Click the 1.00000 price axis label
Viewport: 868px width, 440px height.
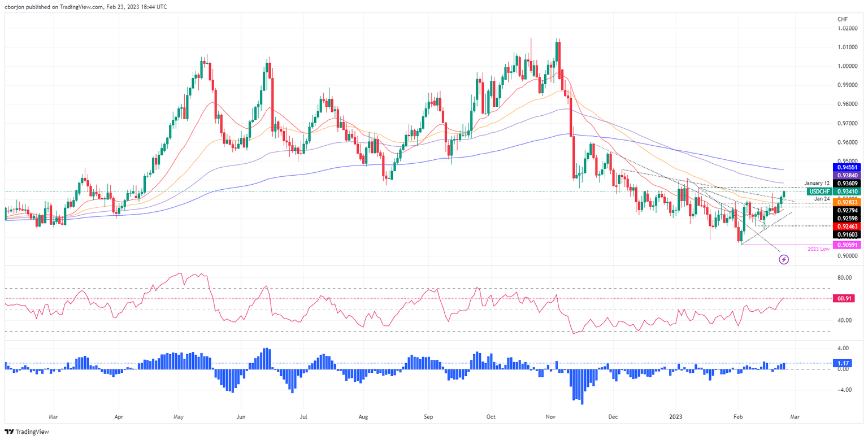(849, 66)
